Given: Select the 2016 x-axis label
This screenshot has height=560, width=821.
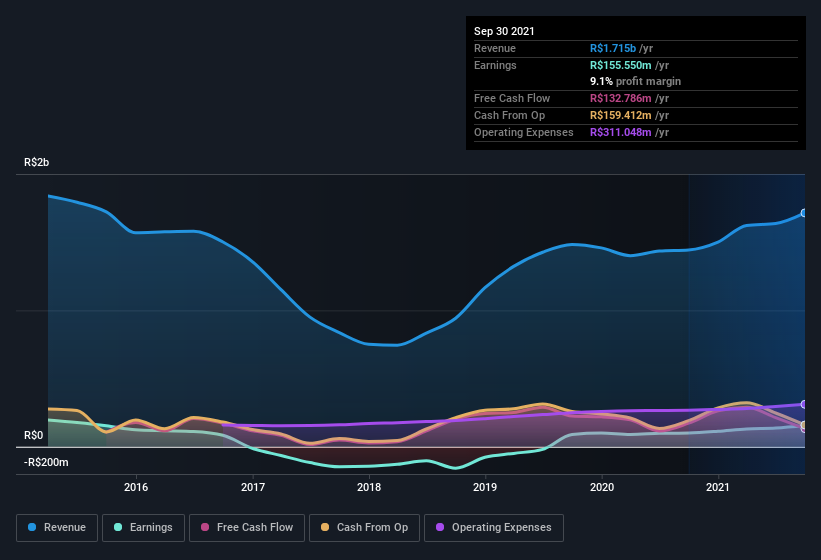Looking at the screenshot, I should [x=136, y=487].
